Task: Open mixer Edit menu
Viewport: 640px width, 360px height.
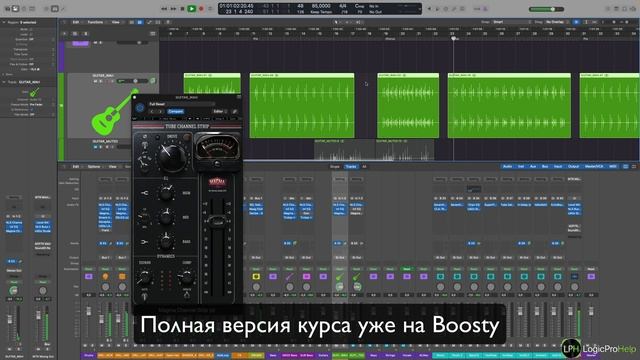Action: tap(76, 167)
